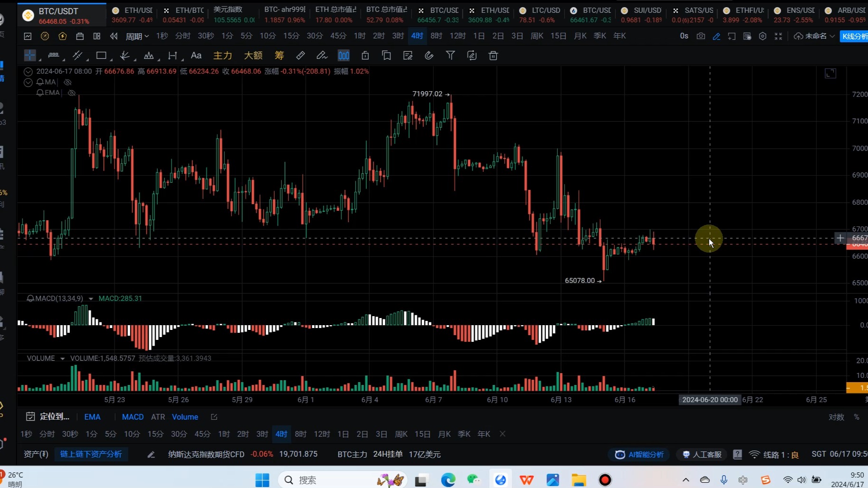Switch to the ETH/BTC ticker tab

click(x=183, y=15)
